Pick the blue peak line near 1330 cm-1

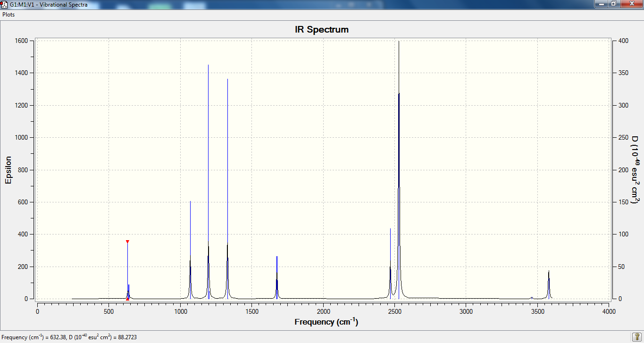[x=227, y=189]
